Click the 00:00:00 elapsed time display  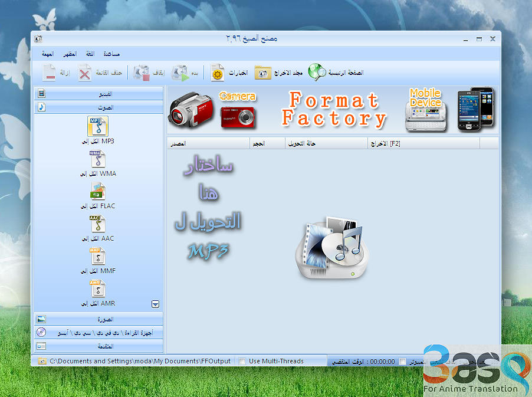382,362
